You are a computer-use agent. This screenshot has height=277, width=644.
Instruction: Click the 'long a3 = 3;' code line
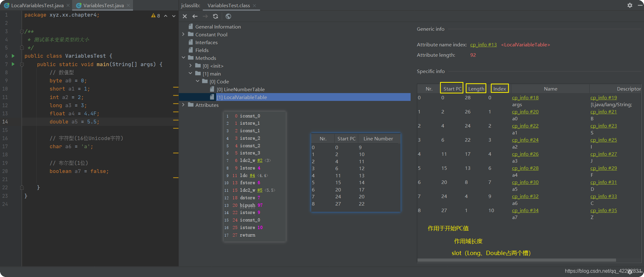68,105
